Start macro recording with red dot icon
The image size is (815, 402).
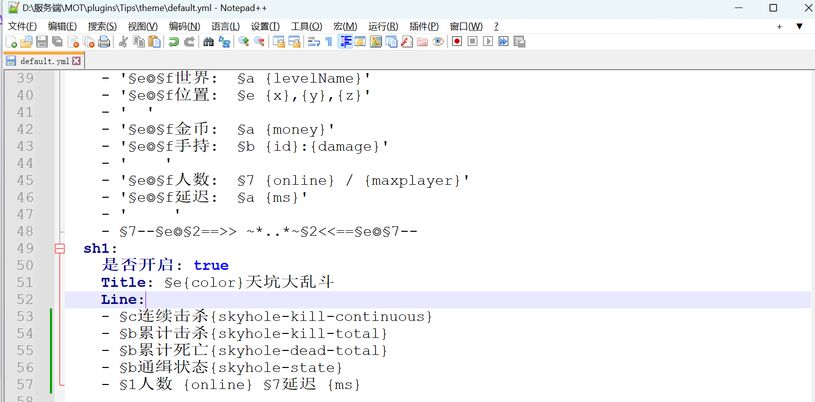point(456,42)
